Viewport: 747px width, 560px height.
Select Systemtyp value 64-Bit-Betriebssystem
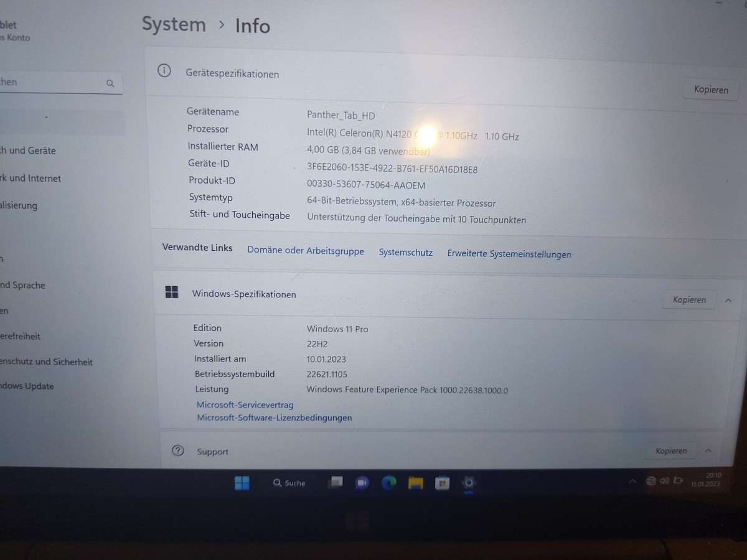point(402,203)
